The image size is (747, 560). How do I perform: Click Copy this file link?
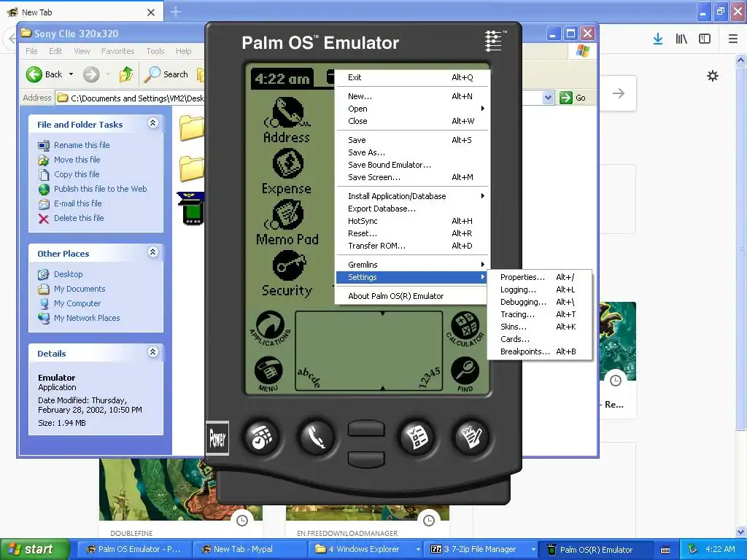(76, 174)
